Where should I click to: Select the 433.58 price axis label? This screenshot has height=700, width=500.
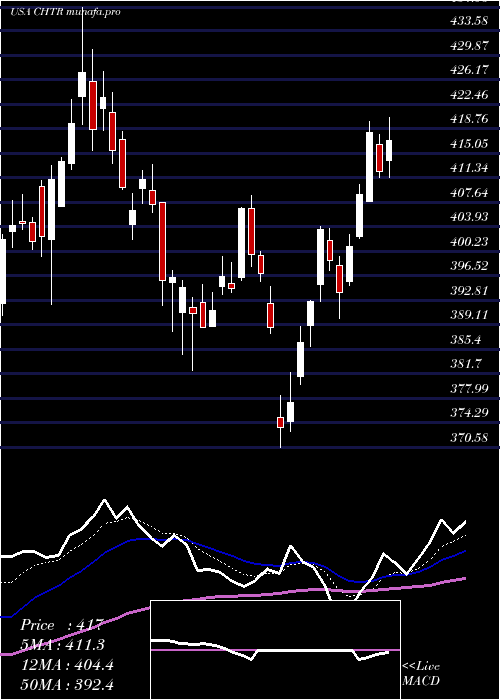click(x=468, y=21)
